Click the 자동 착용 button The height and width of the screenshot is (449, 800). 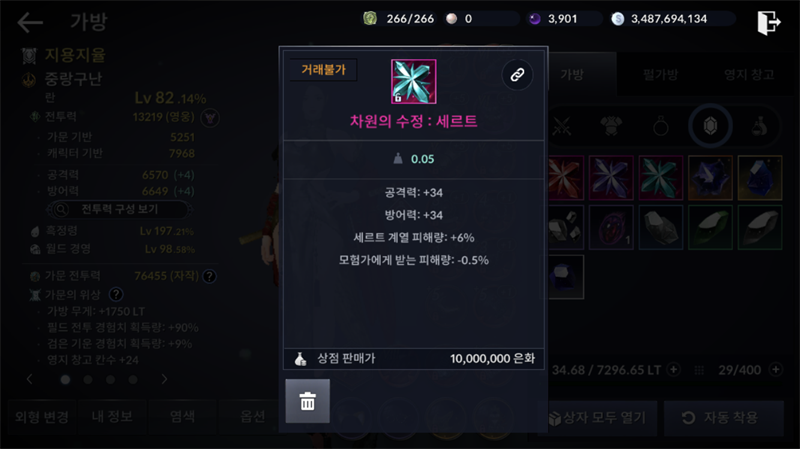pos(723,418)
